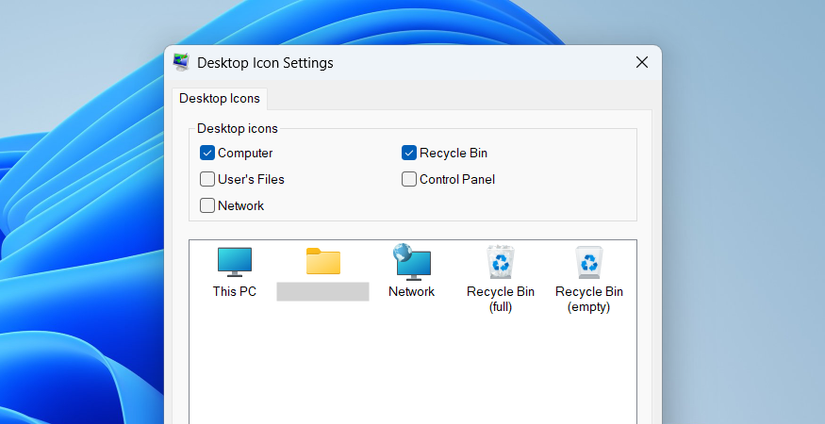Click the "Desktop icons" group heading
Viewport: 825px width, 424px height.
tap(237, 128)
